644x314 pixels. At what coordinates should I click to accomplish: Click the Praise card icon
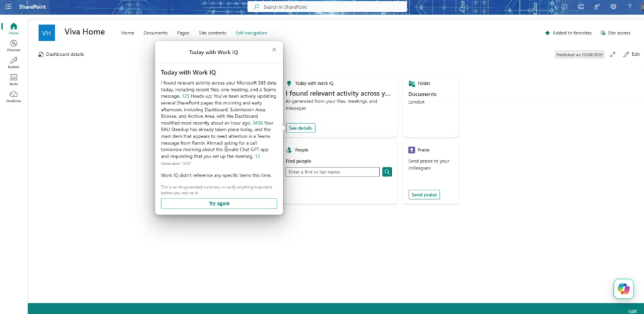[411, 150]
